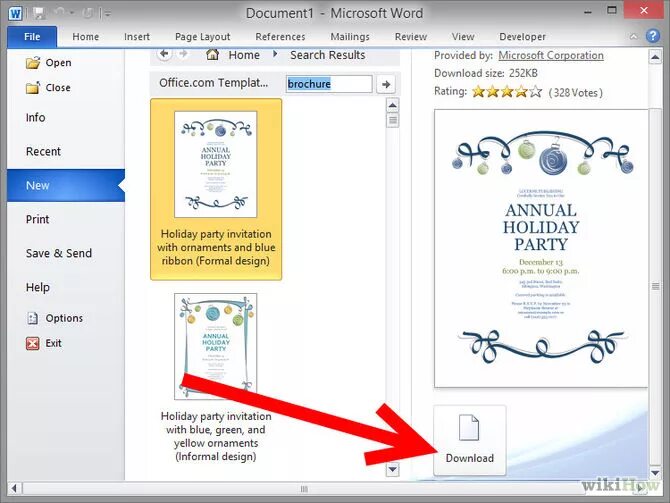The height and width of the screenshot is (503, 670).
Task: Click the 'Download size: 252KB' text
Action: click(x=486, y=74)
